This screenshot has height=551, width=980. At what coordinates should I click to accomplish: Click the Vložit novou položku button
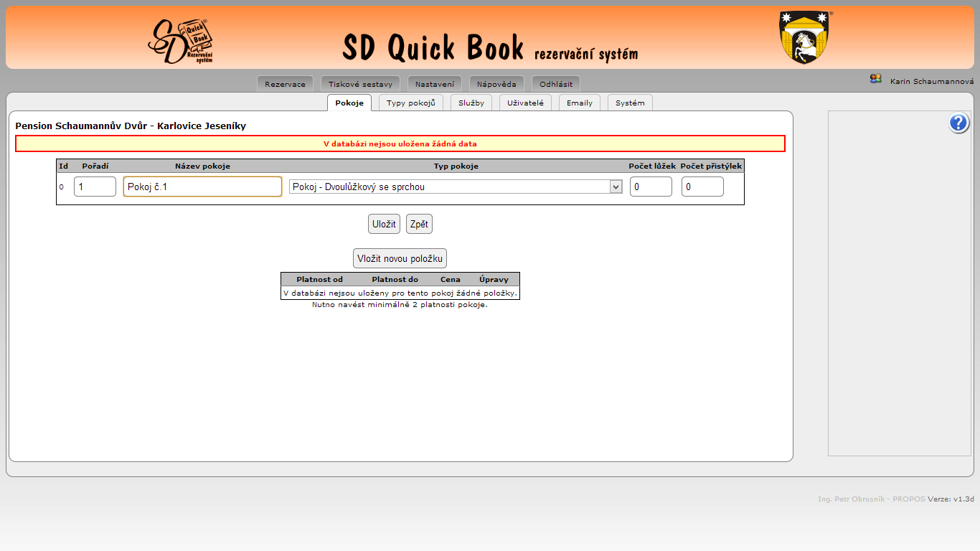pyautogui.click(x=400, y=258)
